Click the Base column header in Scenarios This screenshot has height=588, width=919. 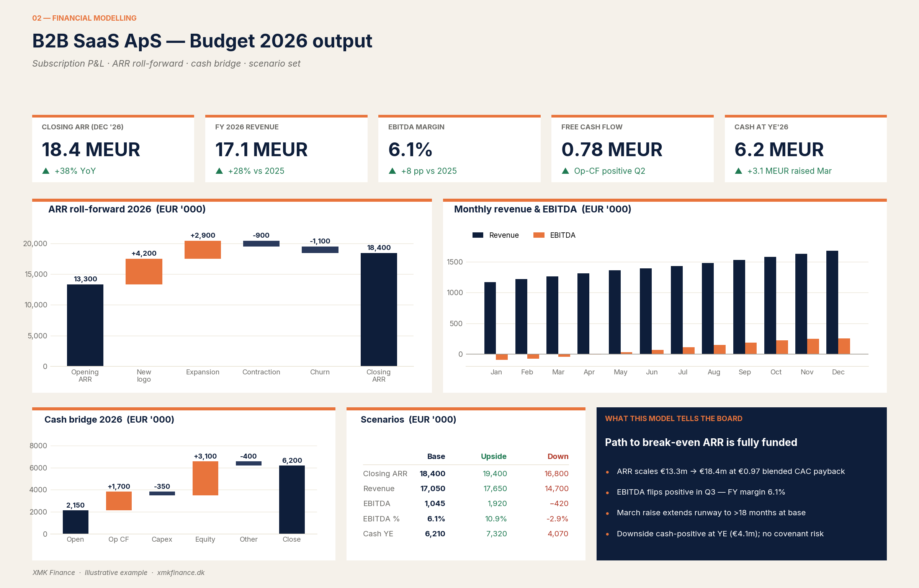(436, 456)
